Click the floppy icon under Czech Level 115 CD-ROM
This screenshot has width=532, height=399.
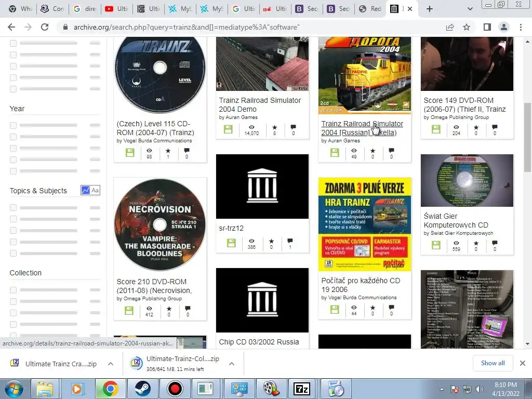(130, 153)
